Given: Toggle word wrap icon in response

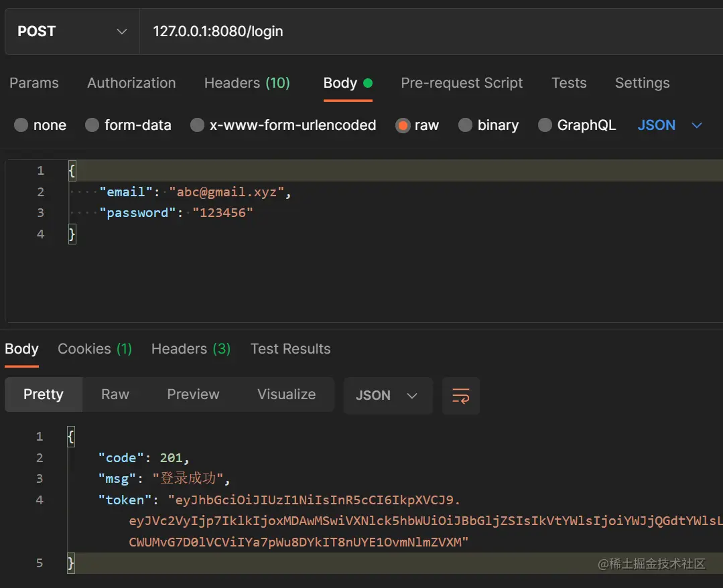Looking at the screenshot, I should (x=460, y=395).
